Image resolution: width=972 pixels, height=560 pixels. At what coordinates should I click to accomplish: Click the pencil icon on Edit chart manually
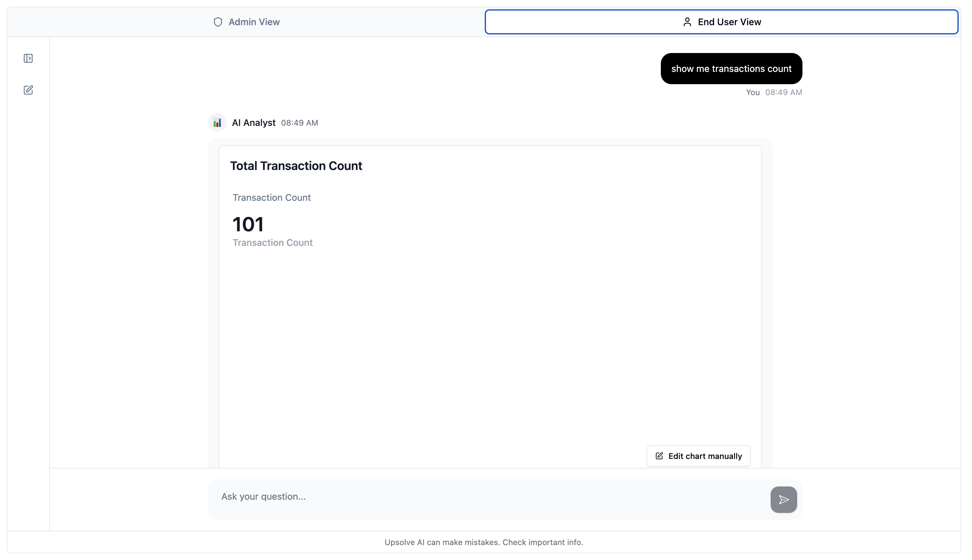click(660, 456)
